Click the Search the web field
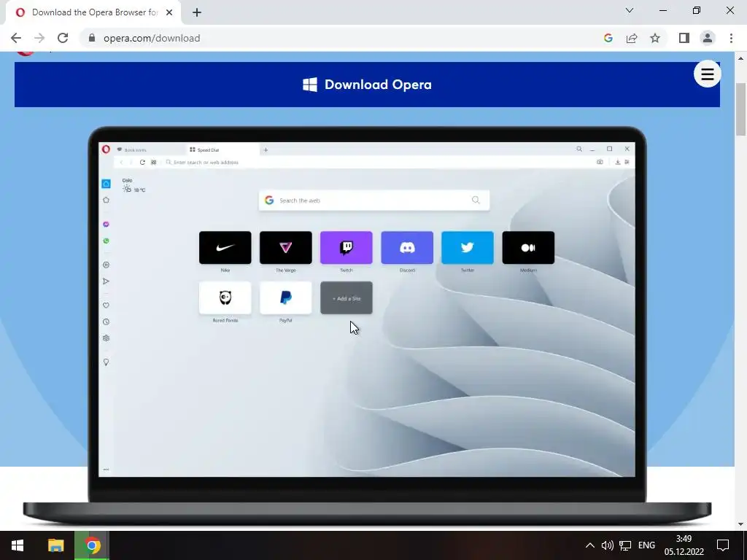The height and width of the screenshot is (560, 747). pyautogui.click(x=374, y=201)
